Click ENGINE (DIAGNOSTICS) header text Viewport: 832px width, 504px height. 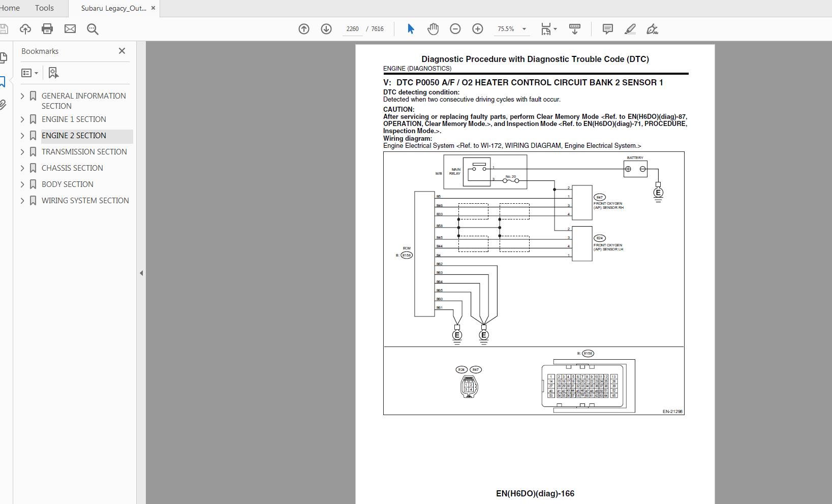coord(417,69)
